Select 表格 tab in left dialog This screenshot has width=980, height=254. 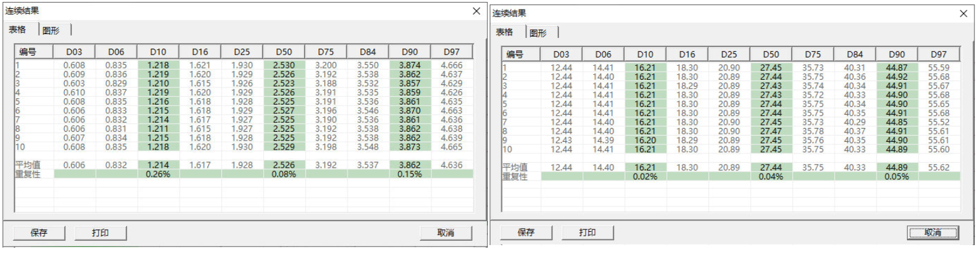coord(18,30)
